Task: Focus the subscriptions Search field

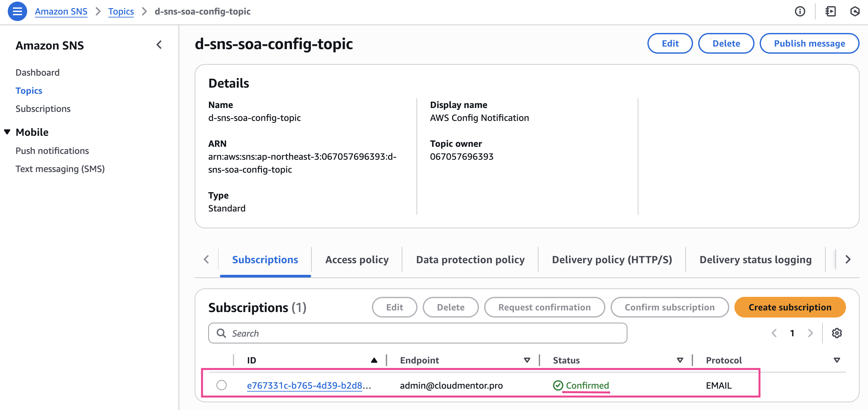Action: click(x=418, y=333)
